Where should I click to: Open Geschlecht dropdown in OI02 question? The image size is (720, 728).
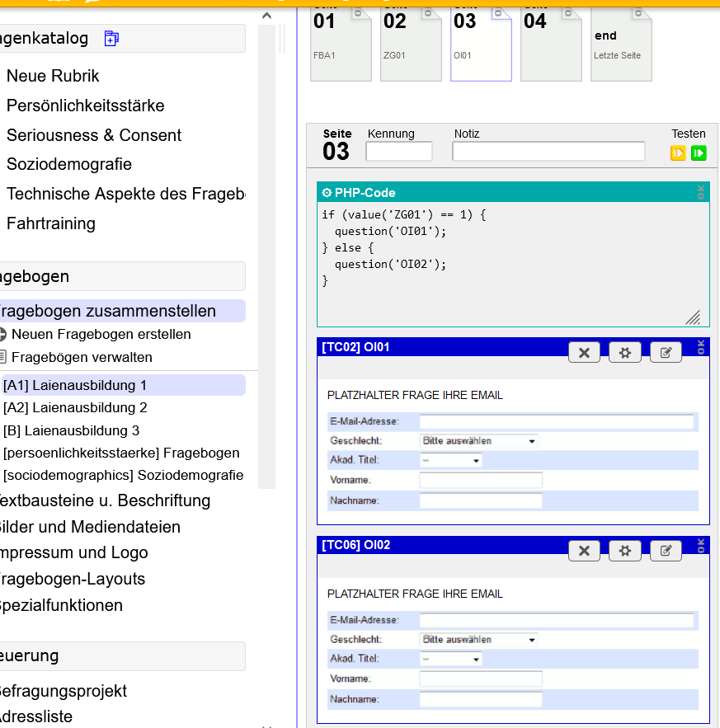pyautogui.click(x=478, y=640)
